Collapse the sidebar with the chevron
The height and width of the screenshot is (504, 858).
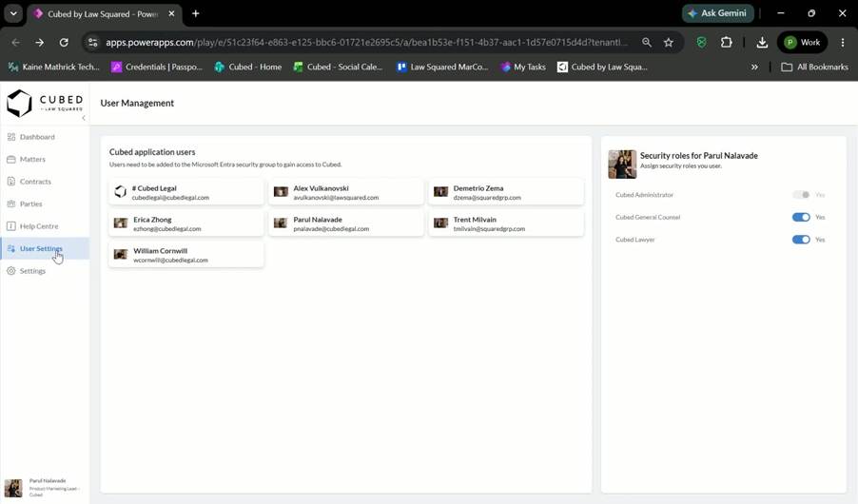(x=83, y=118)
